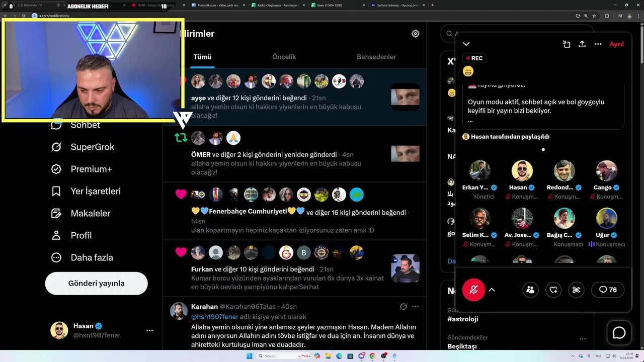Image resolution: width=644 pixels, height=362 pixels.
Task: Switch to team (1080×1300) browser tab
Action: [339, 5]
